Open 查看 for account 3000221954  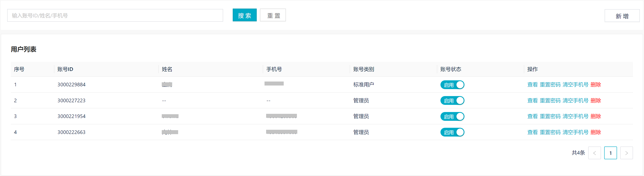click(532, 116)
